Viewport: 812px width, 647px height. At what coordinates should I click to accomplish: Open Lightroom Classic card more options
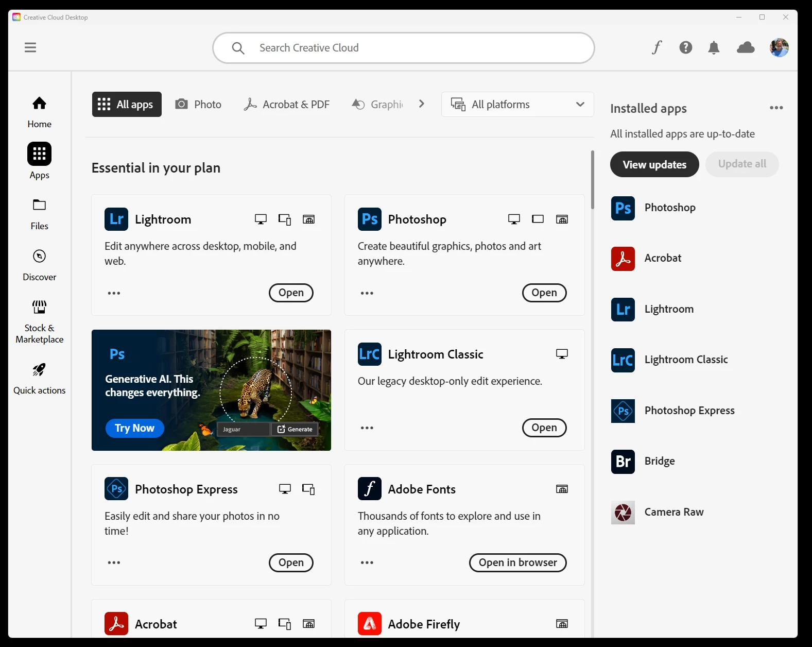click(x=367, y=428)
